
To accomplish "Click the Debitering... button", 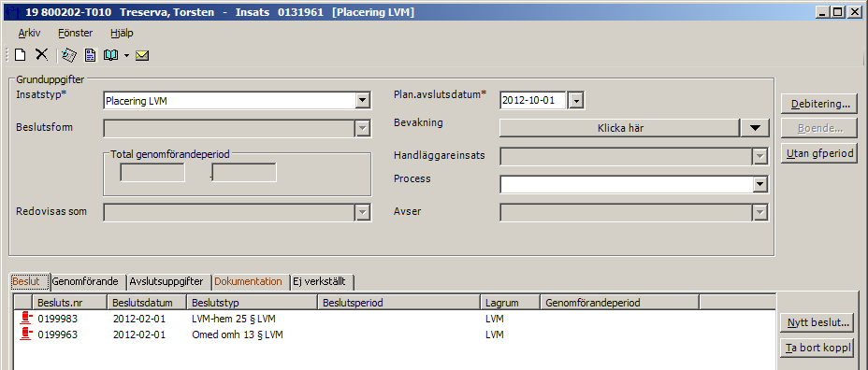I will click(820, 104).
